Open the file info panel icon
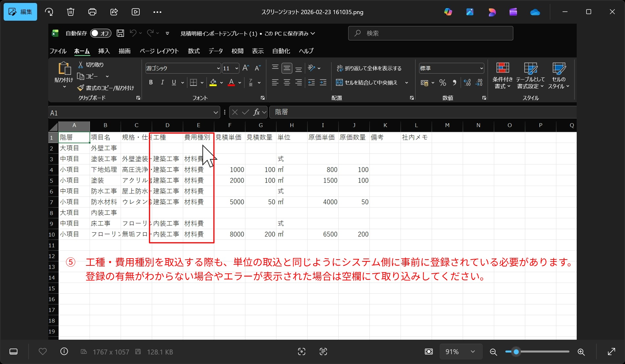The image size is (625, 364). tap(64, 352)
